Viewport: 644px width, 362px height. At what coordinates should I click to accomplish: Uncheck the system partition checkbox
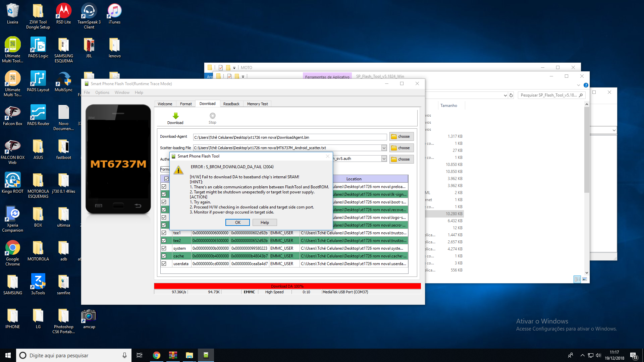164,248
